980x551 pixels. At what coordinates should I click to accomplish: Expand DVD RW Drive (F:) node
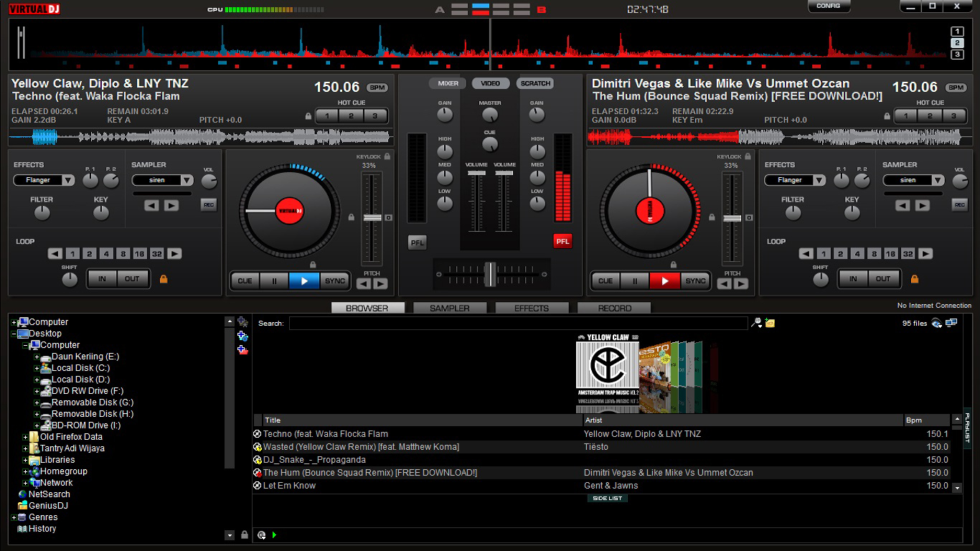click(x=37, y=391)
